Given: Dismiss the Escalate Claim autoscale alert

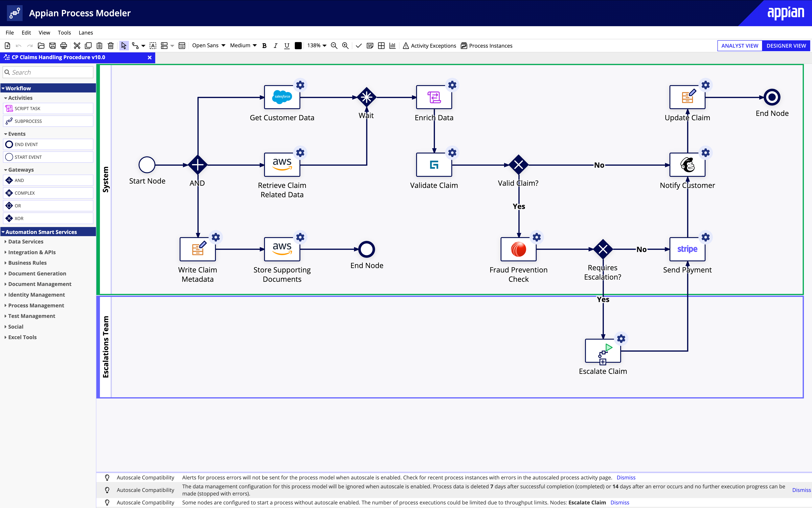Looking at the screenshot, I should [x=620, y=502].
